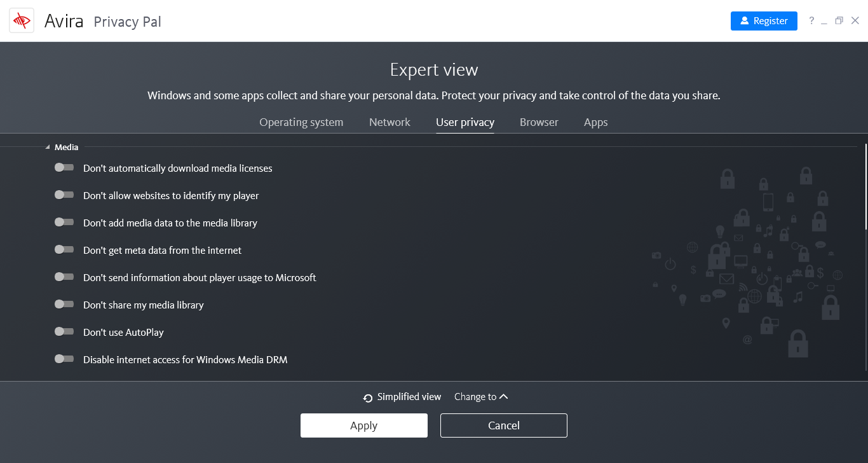Minimize the Privacy Pal window
This screenshot has width=868, height=463.
tap(824, 22)
